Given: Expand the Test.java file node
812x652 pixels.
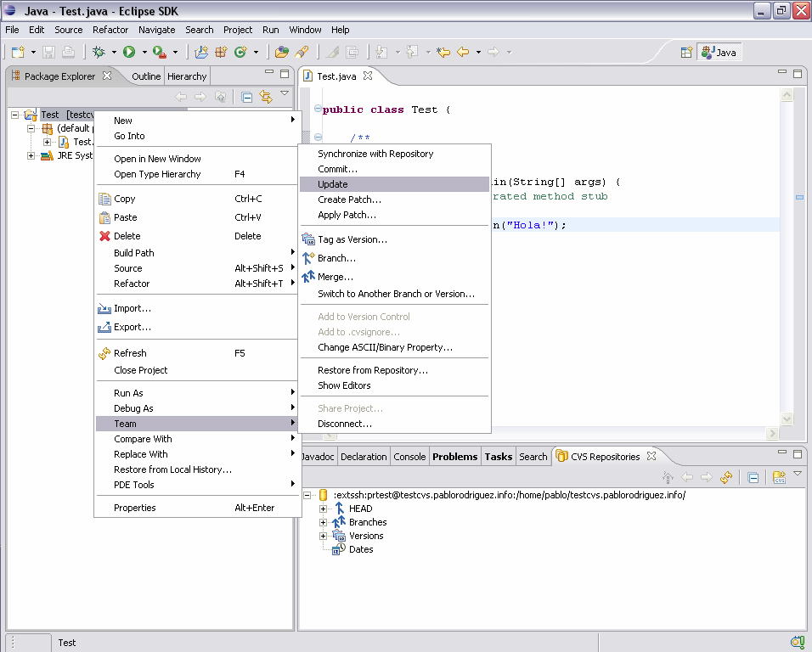Looking at the screenshot, I should point(47,142).
